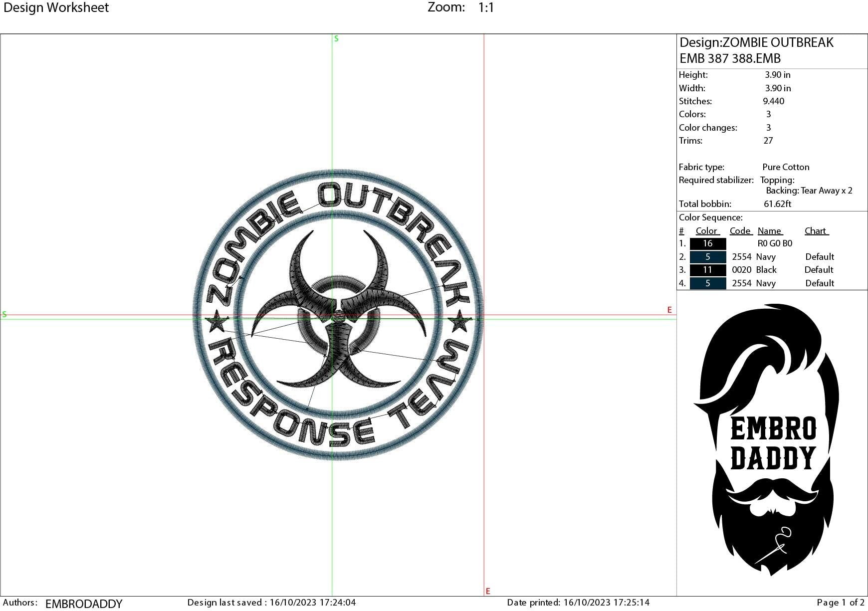Click the Trims value '27'
Screen dimensions: 868x611
(768, 141)
